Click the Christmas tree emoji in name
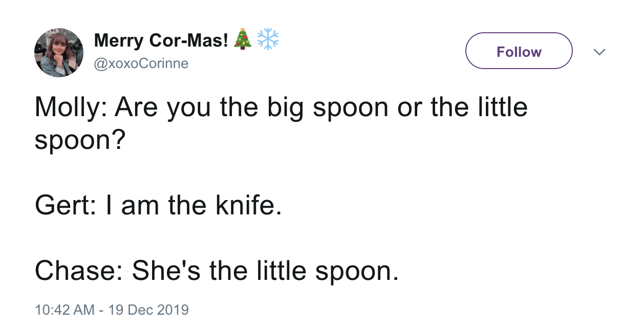This screenshot has width=644, height=328. [243, 39]
